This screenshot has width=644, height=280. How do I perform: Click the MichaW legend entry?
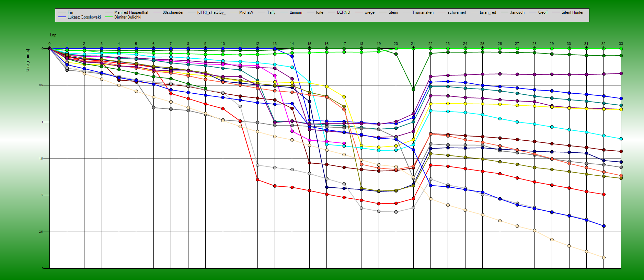click(246, 12)
